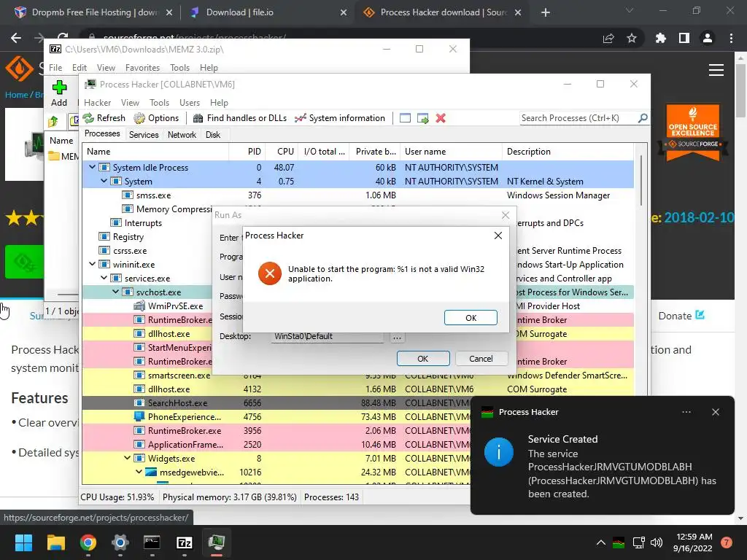Open a new Chrome tab
The height and width of the screenshot is (560, 747).
point(546,12)
